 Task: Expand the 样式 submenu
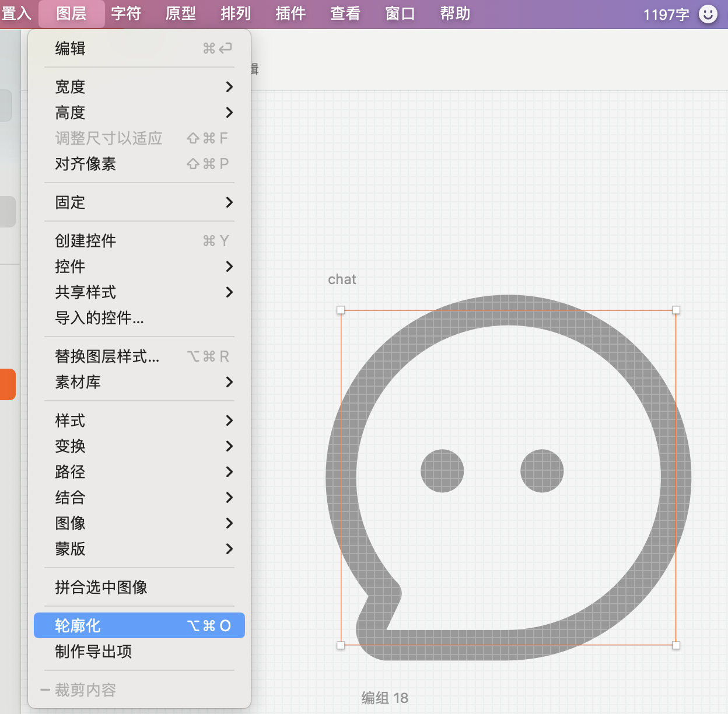[139, 421]
